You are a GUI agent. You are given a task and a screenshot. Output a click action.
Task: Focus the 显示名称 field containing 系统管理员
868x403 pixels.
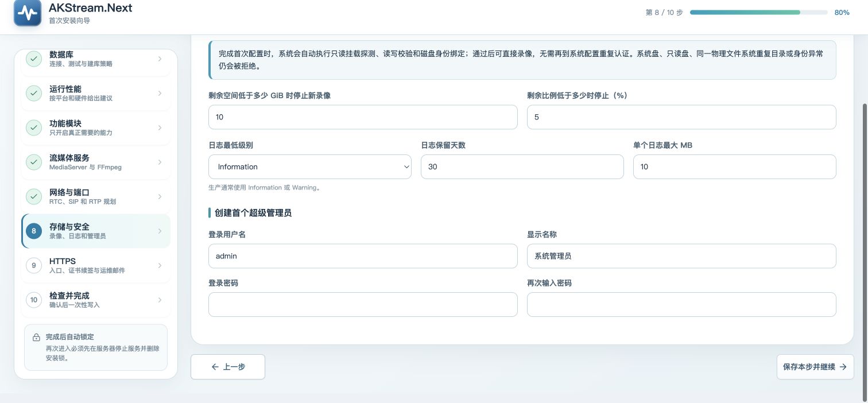coord(681,256)
